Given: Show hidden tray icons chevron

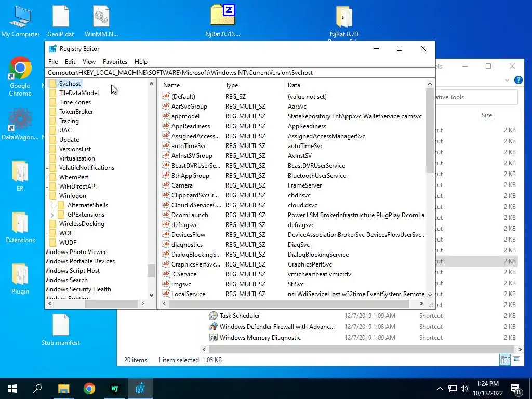Looking at the screenshot, I should pyautogui.click(x=440, y=389).
